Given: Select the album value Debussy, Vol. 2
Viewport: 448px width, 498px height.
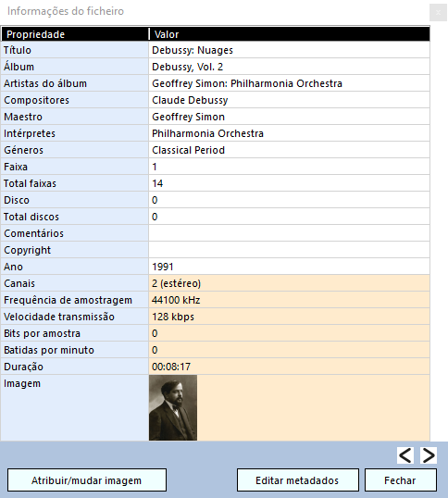Looking at the screenshot, I should [187, 67].
